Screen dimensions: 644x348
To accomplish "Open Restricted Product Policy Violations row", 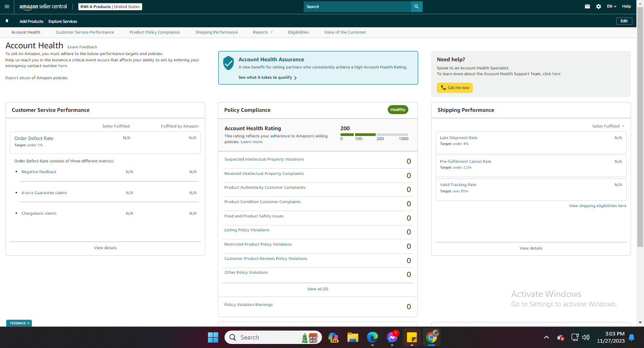I will [x=318, y=246].
